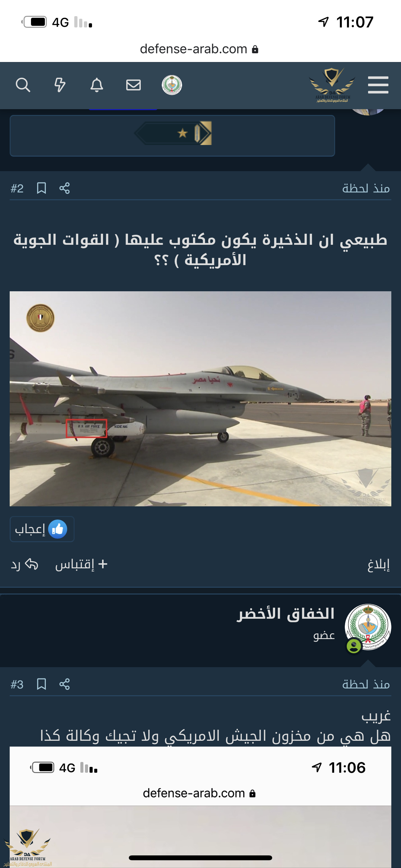Tap the lightning bolt what's new icon
The height and width of the screenshot is (868, 401).
click(60, 85)
